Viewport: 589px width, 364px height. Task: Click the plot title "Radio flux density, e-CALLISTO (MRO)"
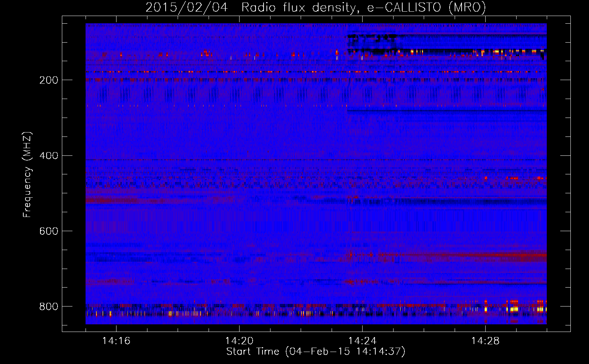pyautogui.click(x=364, y=8)
